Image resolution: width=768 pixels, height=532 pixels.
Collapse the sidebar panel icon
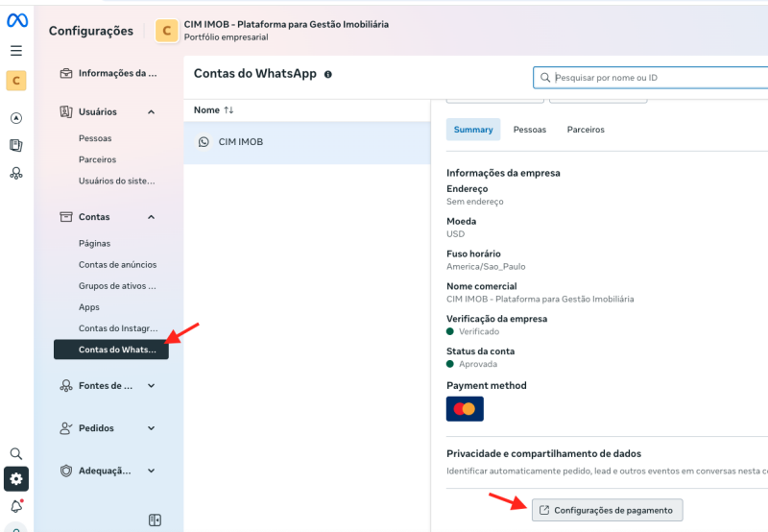pos(155,520)
